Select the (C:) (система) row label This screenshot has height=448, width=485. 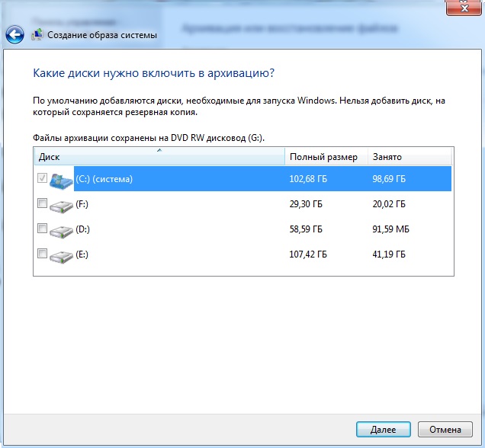(104, 179)
